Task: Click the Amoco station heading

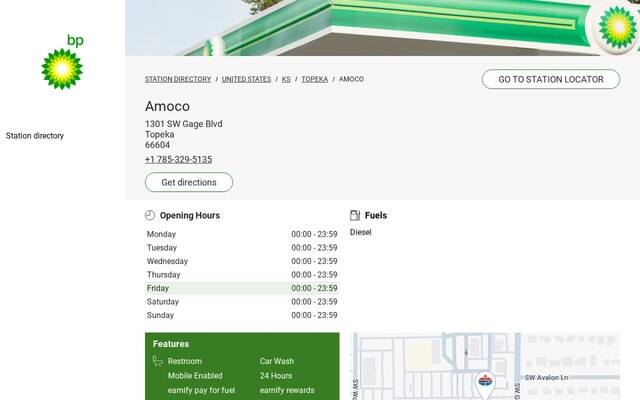Action: tap(167, 106)
